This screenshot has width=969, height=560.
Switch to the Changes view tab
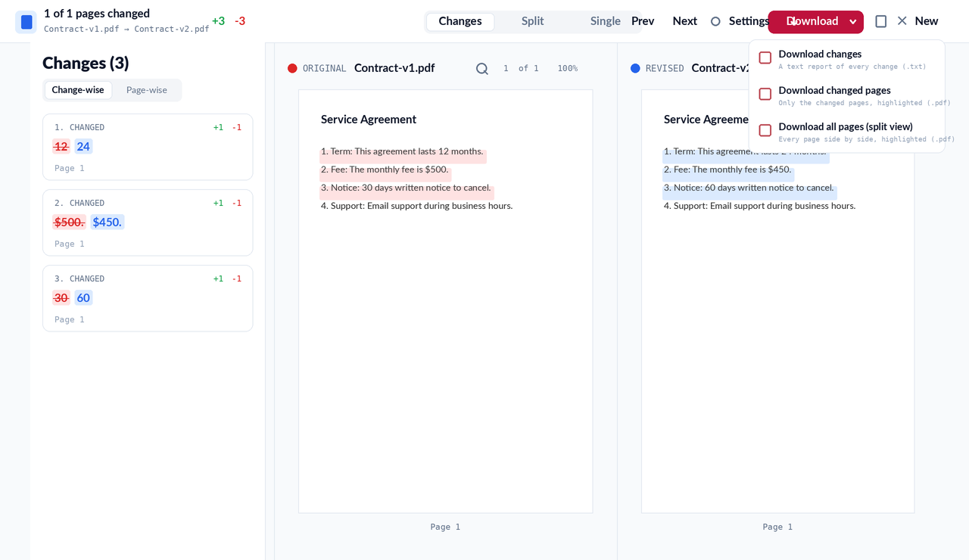(460, 21)
